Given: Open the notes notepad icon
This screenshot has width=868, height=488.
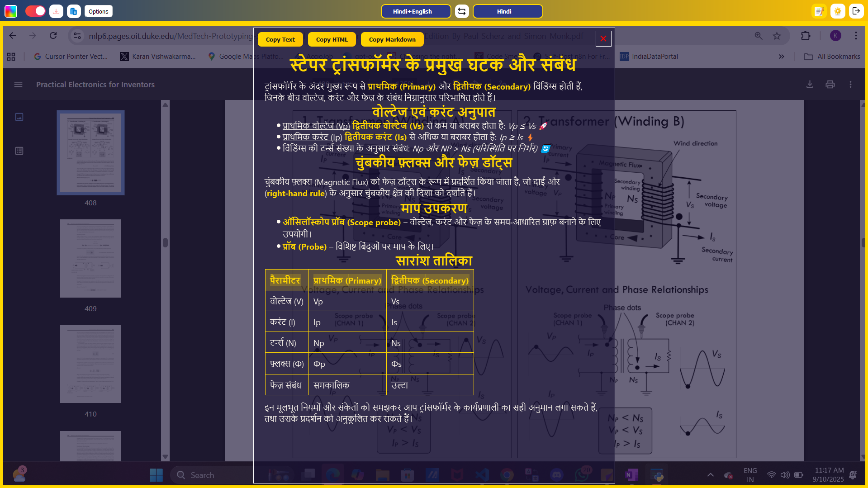Looking at the screenshot, I should pyautogui.click(x=819, y=11).
